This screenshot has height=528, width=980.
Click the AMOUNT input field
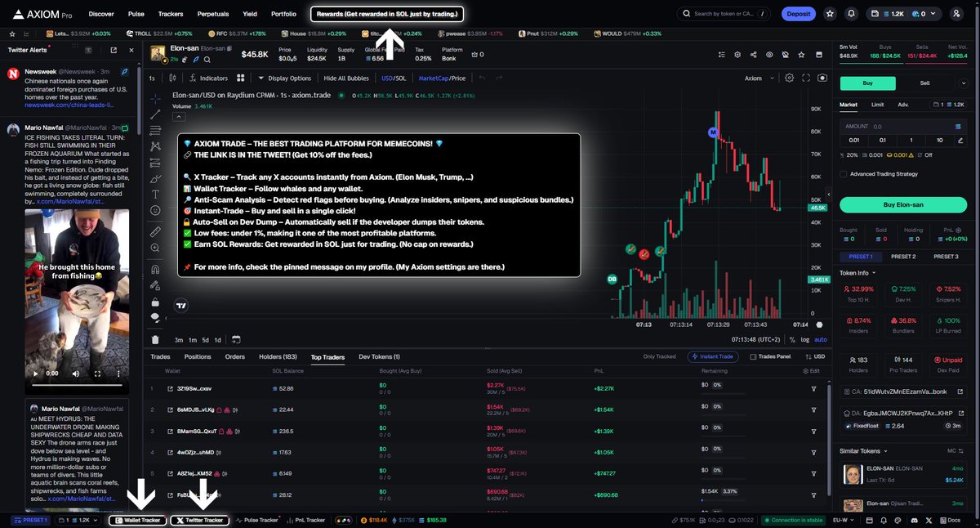[x=902, y=127]
